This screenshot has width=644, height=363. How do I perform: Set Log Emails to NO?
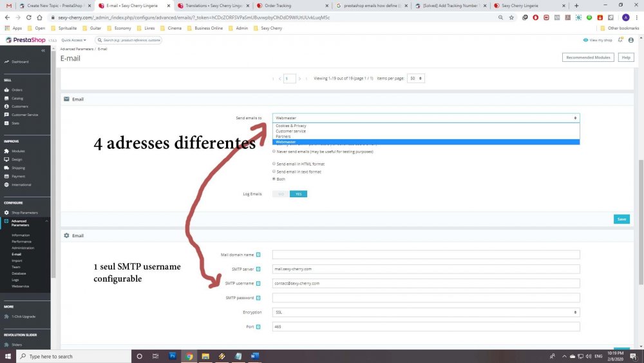(x=281, y=194)
